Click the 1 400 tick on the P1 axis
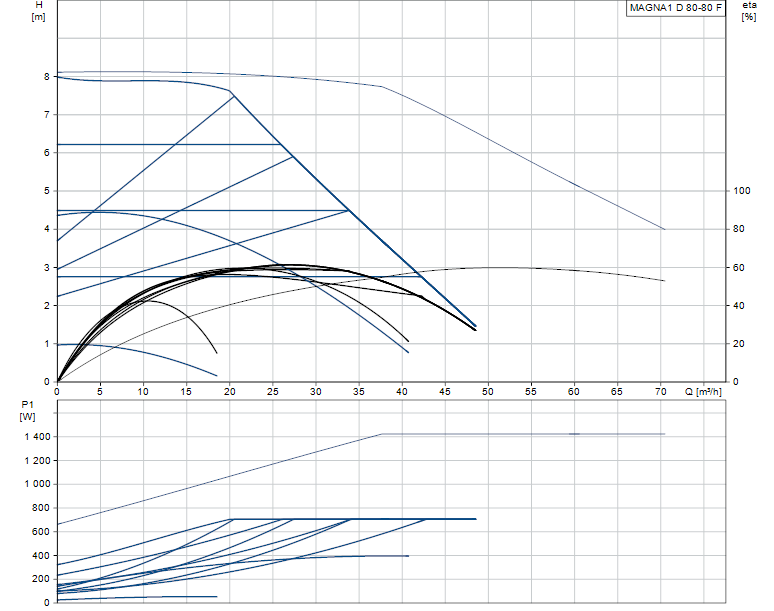Image resolution: width=774 pixels, height=611 pixels. [x=38, y=437]
